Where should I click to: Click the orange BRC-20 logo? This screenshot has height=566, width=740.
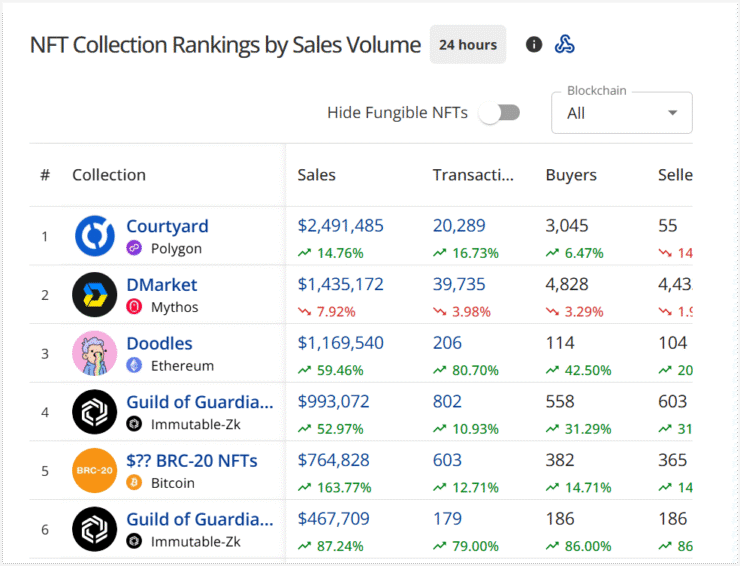(95, 470)
